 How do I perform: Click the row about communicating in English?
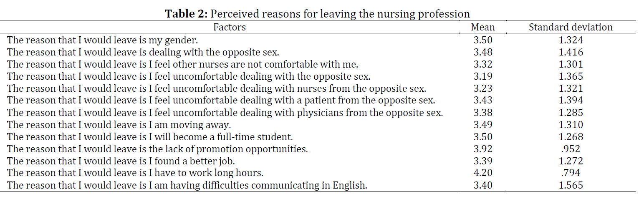point(321,185)
